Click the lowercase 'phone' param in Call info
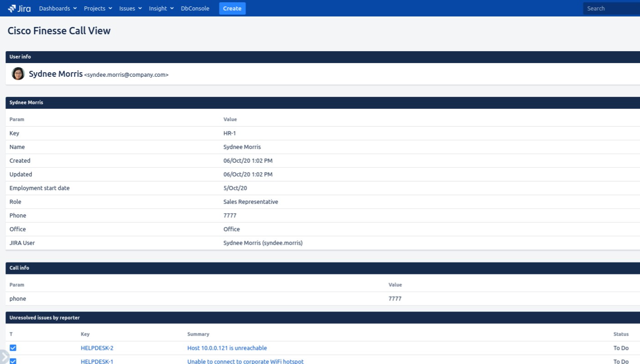The height and width of the screenshot is (364, 640). [18, 299]
